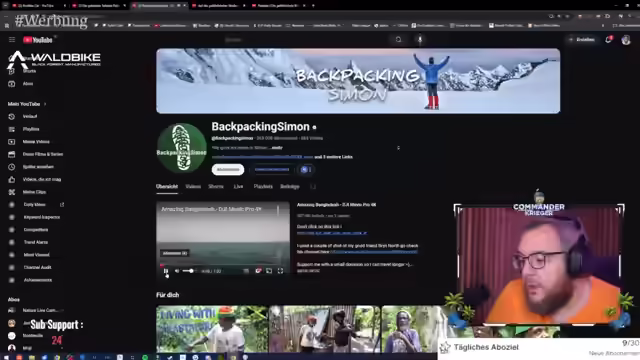Open the YouTube hamburger guide menu
The height and width of the screenshot is (360, 640).
tap(12, 40)
